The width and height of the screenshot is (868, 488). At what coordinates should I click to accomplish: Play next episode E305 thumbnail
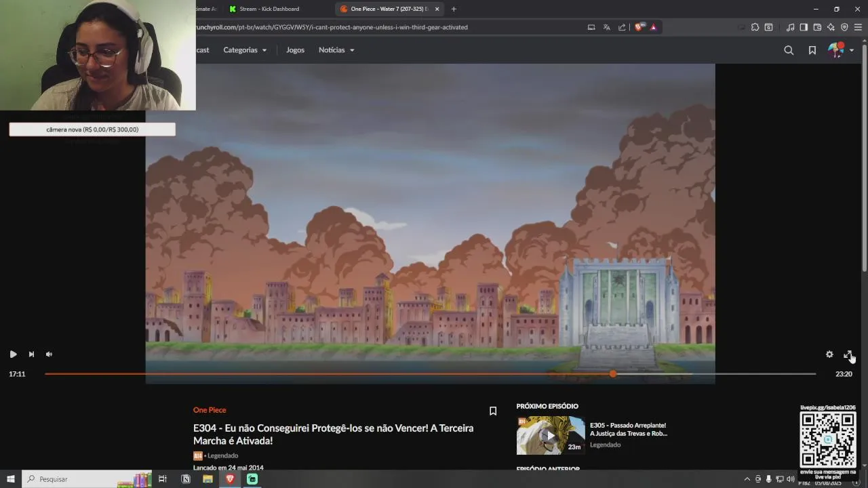tap(551, 435)
